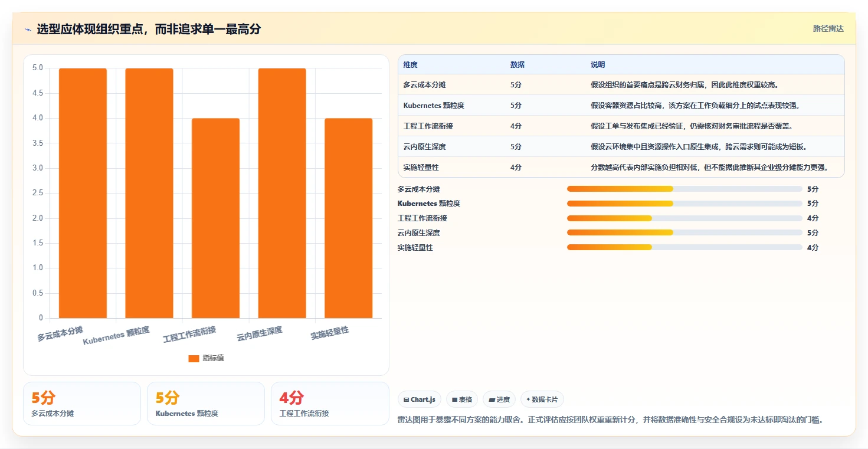This screenshot has height=449, width=868.
Task: Click the 数据卡片 chip icon
Action: tap(528, 400)
